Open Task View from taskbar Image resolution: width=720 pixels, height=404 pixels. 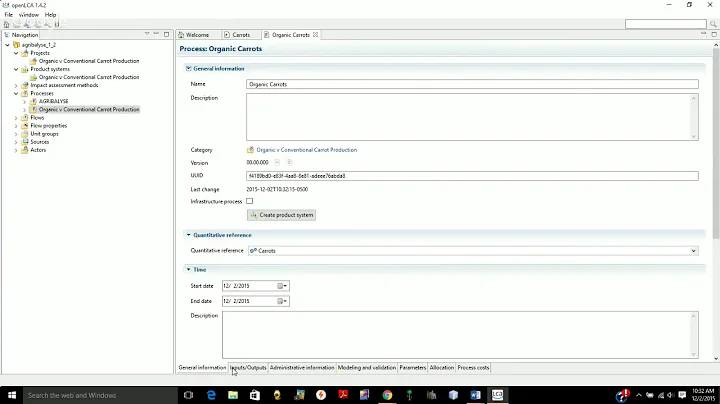pos(188,395)
